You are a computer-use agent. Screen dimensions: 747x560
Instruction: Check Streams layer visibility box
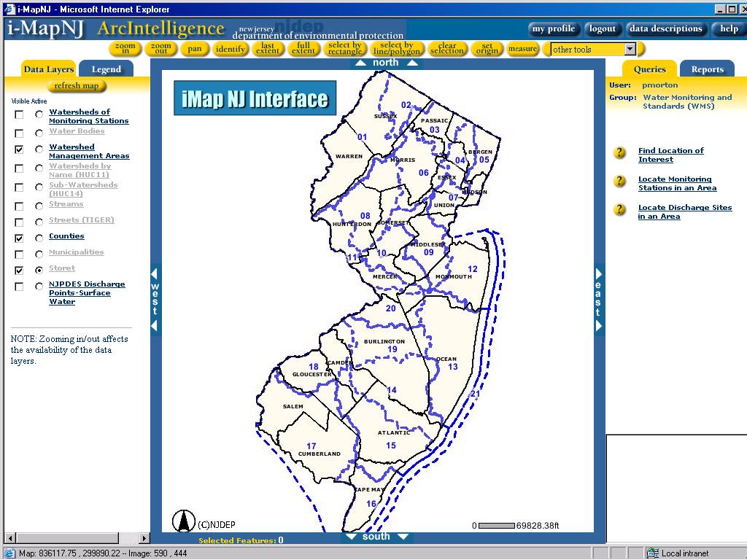click(19, 206)
